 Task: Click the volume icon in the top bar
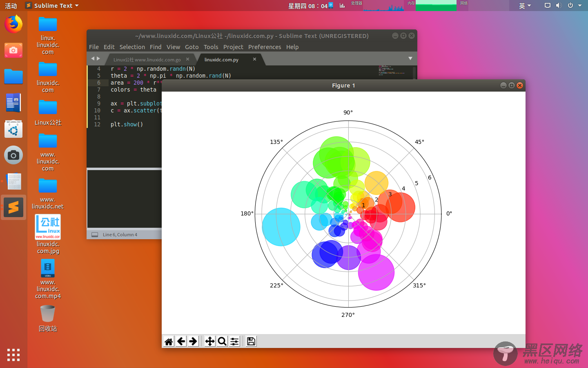(559, 5)
